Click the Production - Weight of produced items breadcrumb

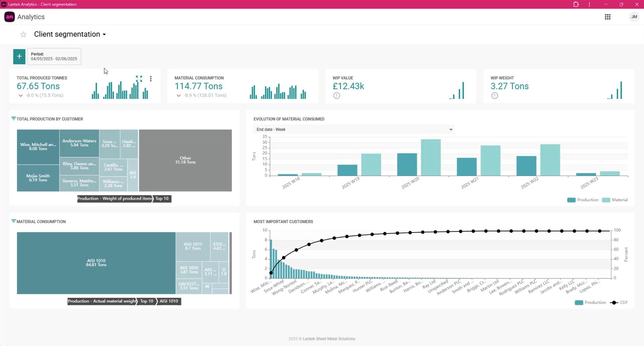point(115,199)
